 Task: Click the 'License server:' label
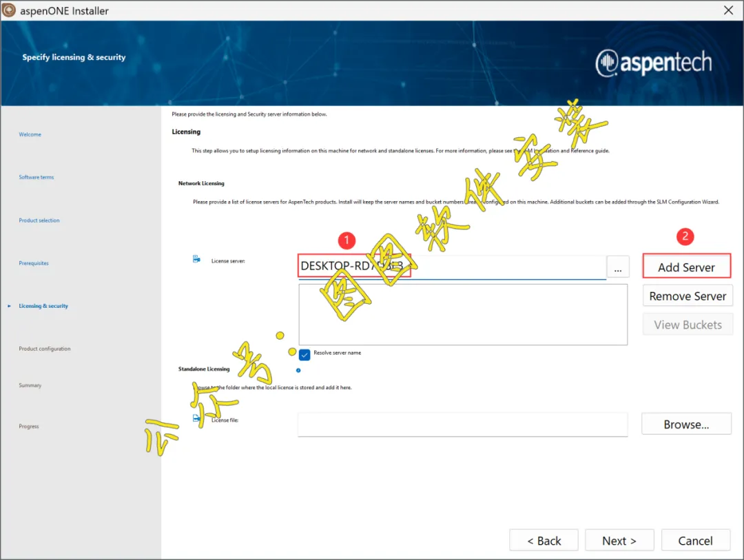228,261
